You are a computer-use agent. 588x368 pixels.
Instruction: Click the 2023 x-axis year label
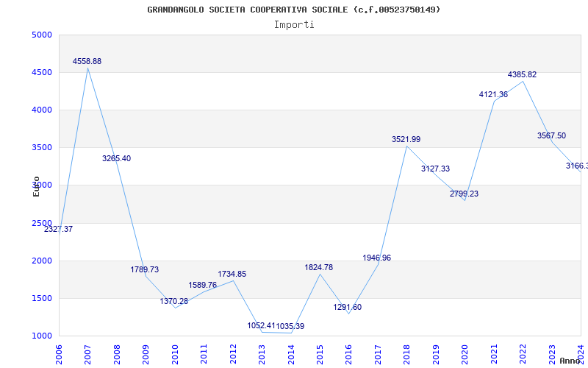(552, 354)
